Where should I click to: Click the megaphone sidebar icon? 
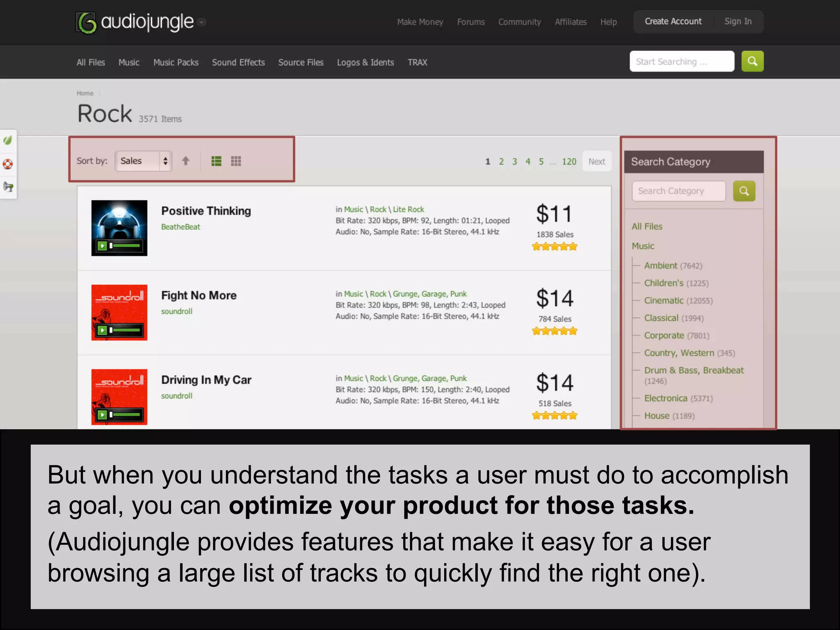click(x=8, y=187)
